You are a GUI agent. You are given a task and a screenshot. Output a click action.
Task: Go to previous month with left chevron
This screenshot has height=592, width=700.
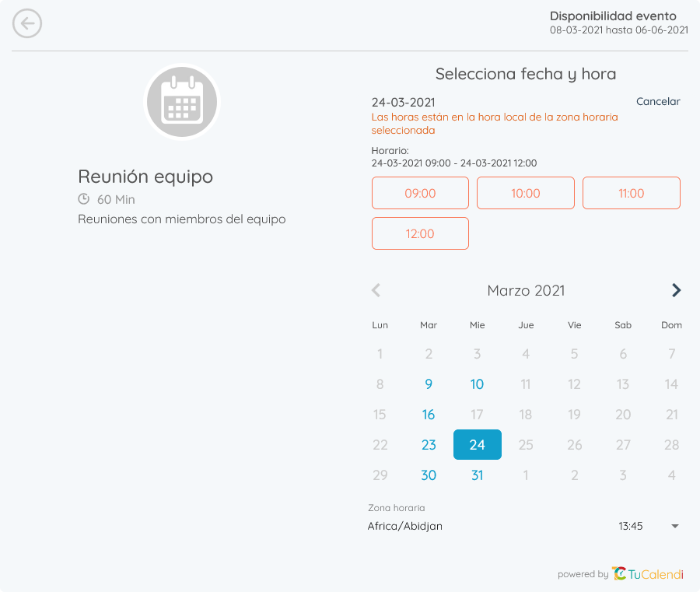(x=376, y=290)
